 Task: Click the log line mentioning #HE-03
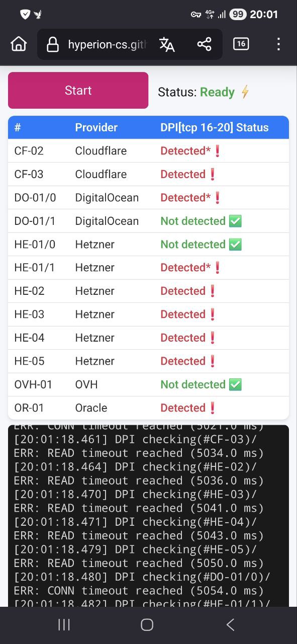(x=135, y=494)
